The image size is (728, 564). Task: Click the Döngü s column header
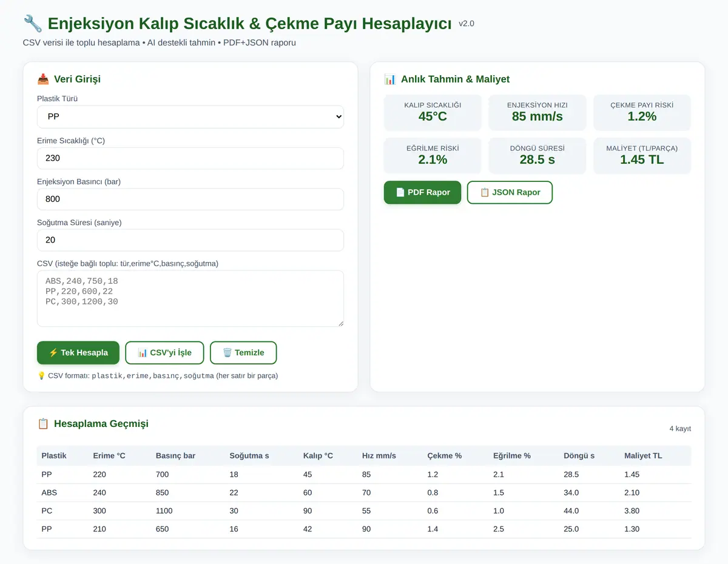tap(579, 455)
